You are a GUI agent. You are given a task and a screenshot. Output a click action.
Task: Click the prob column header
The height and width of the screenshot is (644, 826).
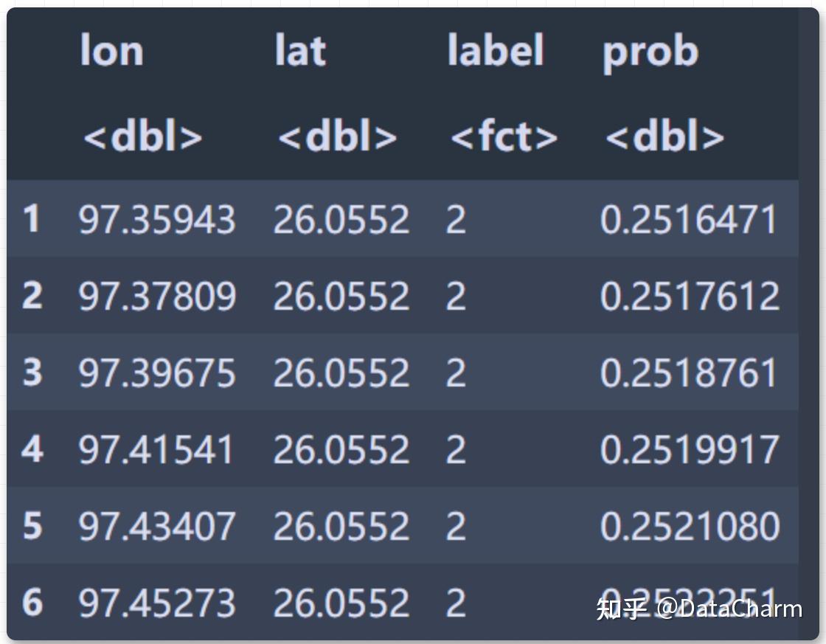click(650, 52)
